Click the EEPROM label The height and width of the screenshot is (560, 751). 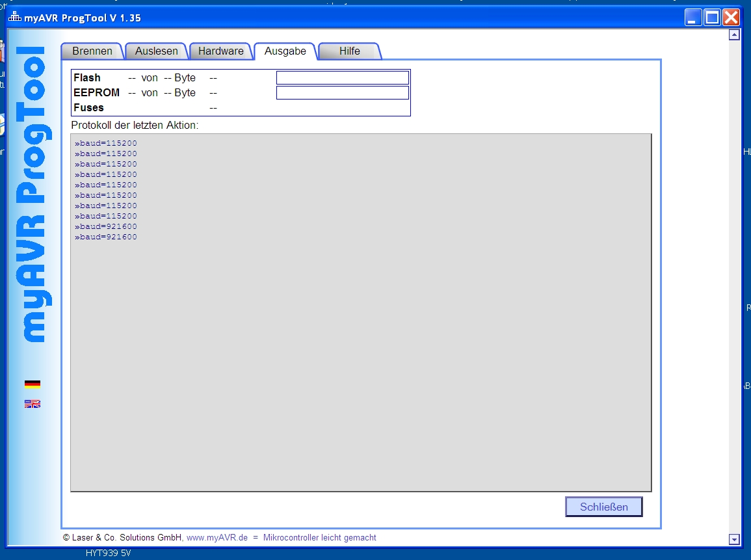coord(96,92)
